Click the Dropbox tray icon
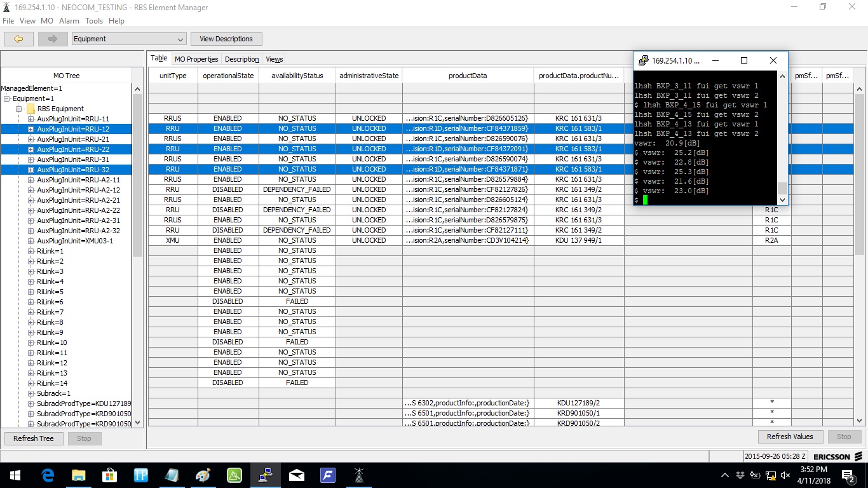Viewport: 868px width, 488px height. [740, 475]
